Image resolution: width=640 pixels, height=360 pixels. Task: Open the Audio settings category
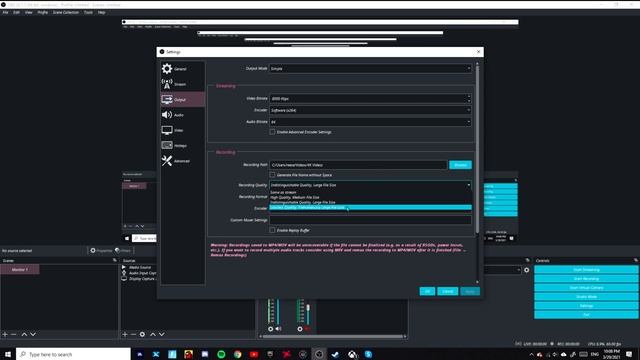click(182, 115)
